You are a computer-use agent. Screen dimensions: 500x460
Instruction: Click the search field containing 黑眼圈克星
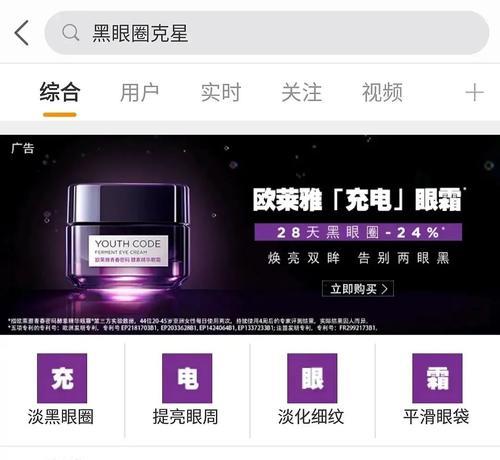click(267, 33)
